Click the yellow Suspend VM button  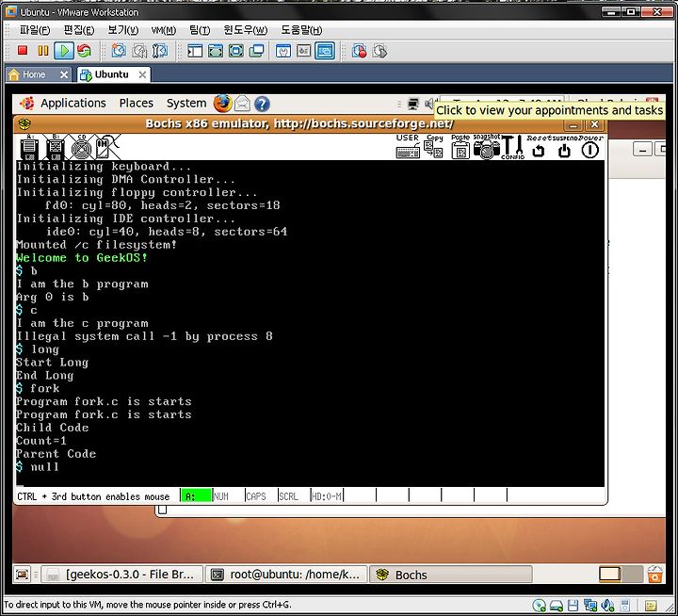click(43, 51)
